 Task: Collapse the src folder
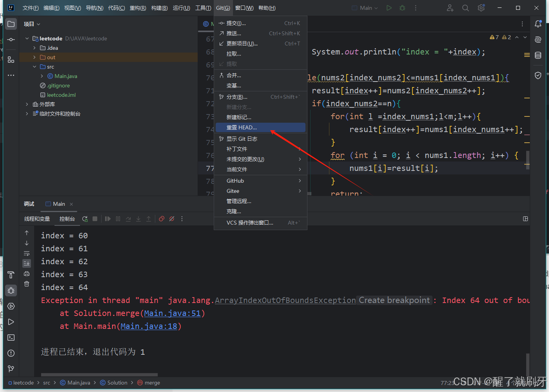point(35,67)
